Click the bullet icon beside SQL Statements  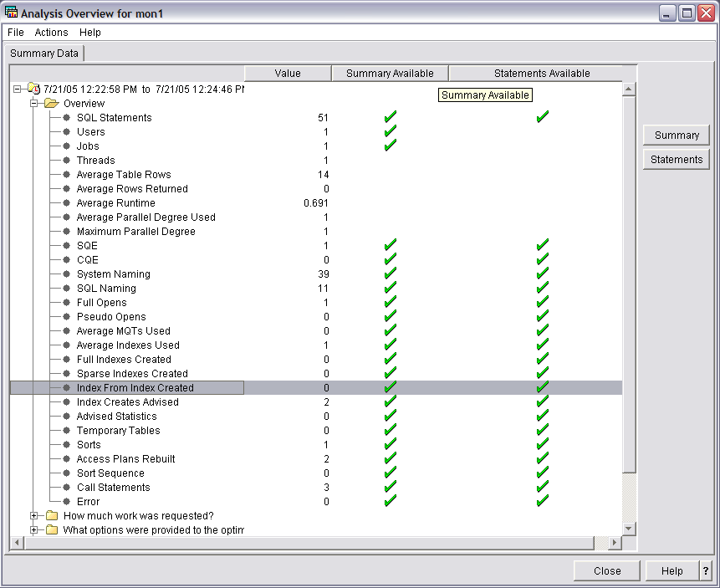(x=68, y=118)
